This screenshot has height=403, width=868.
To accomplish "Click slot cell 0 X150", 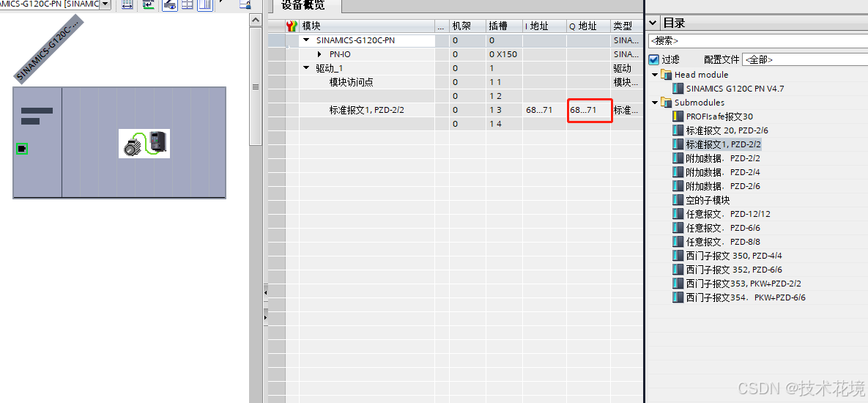I will tap(503, 54).
